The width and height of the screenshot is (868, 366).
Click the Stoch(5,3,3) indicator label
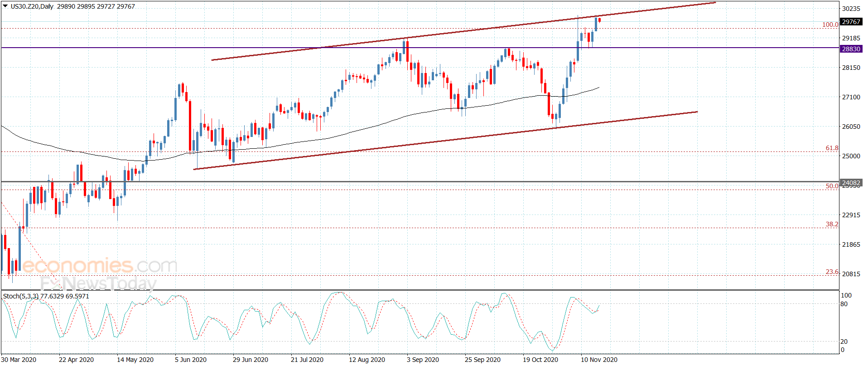coord(21,296)
